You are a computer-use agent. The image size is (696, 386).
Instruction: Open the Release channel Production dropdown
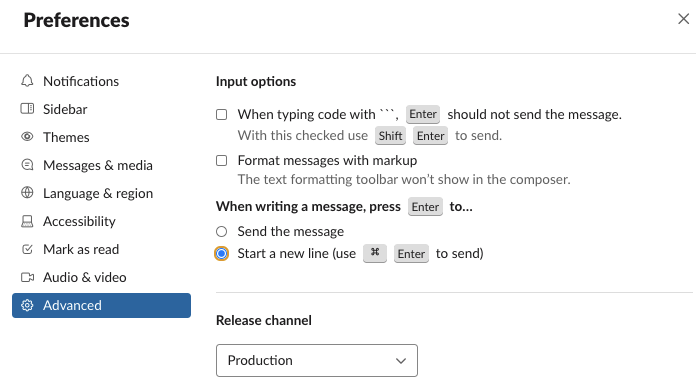click(x=316, y=360)
